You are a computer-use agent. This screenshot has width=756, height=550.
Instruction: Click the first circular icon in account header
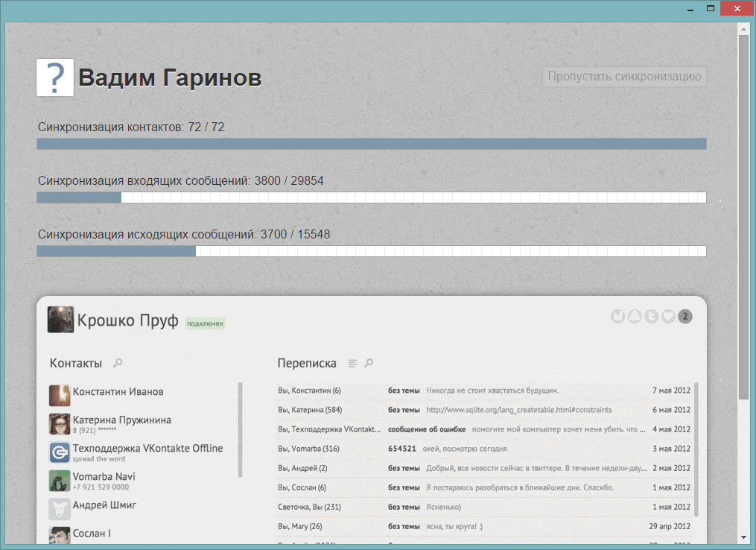[x=617, y=317]
